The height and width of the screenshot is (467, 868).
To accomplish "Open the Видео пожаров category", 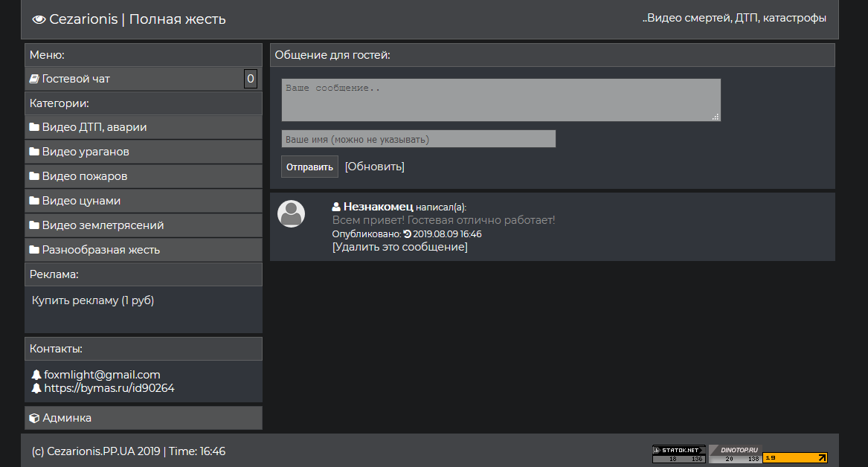I will pyautogui.click(x=85, y=176).
